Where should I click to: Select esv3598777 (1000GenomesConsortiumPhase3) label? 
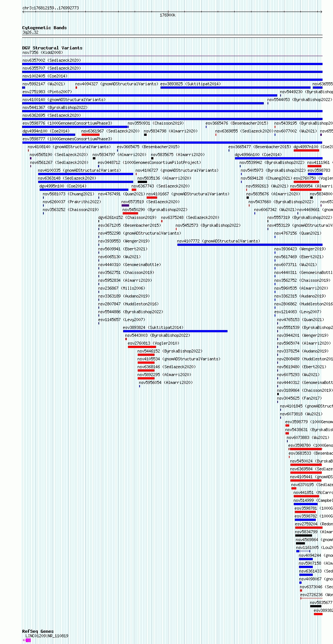pos(67,139)
